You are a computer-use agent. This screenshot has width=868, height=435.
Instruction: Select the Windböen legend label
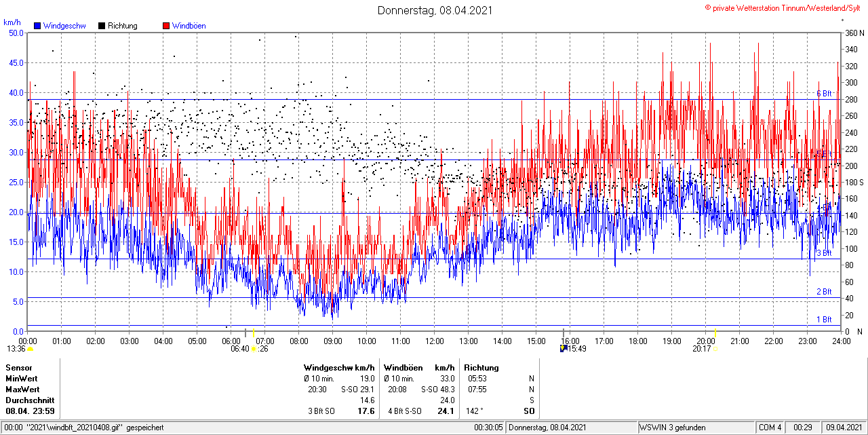point(189,26)
